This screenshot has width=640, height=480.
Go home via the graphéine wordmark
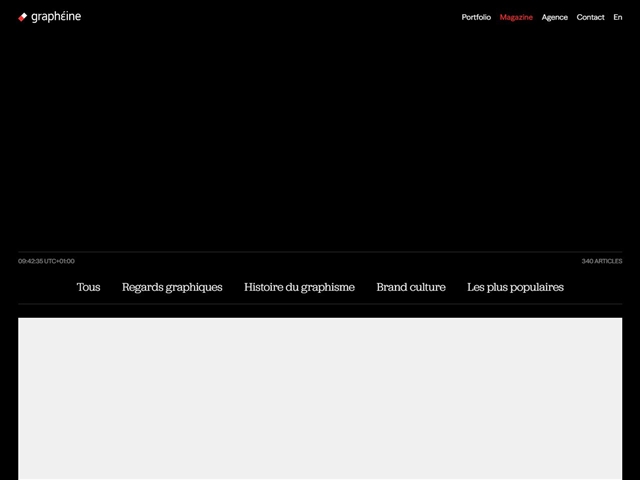point(56,16)
